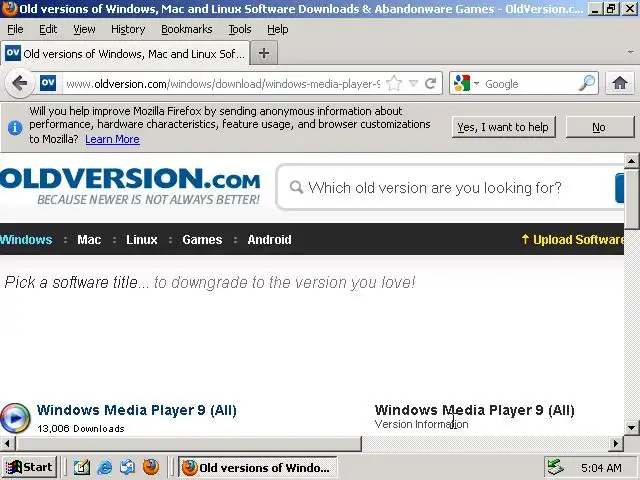Go to the Linux section

coord(142,240)
